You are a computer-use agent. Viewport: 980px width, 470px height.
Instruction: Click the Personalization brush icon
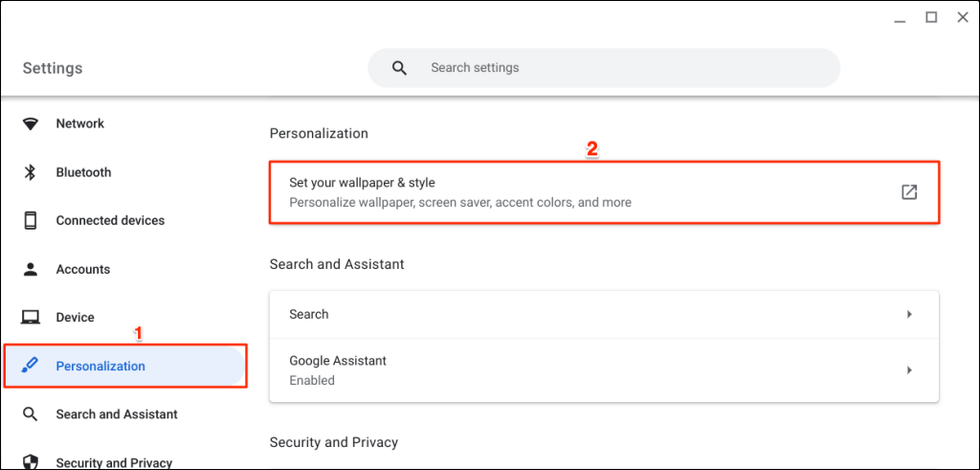click(31, 366)
